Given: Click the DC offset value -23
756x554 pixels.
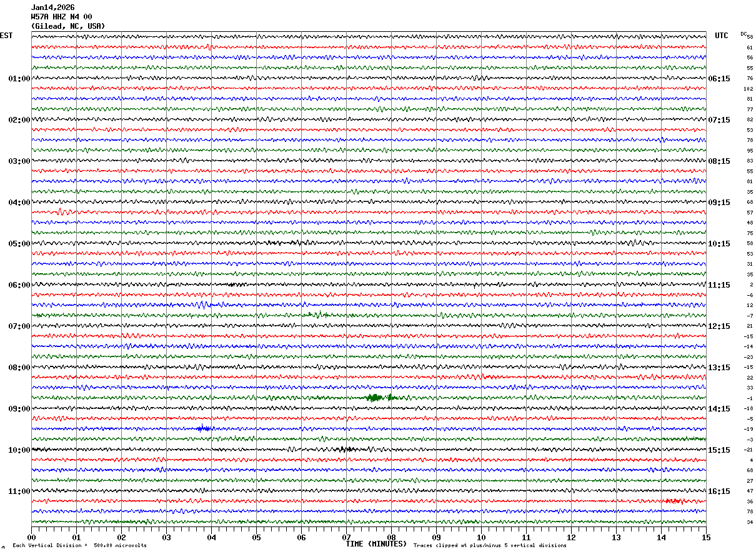Looking at the screenshot, I should [x=749, y=357].
